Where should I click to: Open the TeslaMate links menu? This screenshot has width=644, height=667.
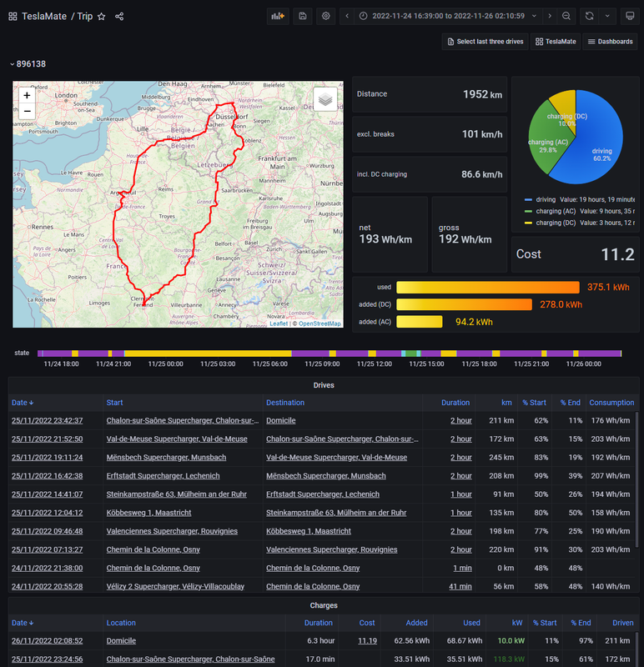pyautogui.click(x=556, y=42)
